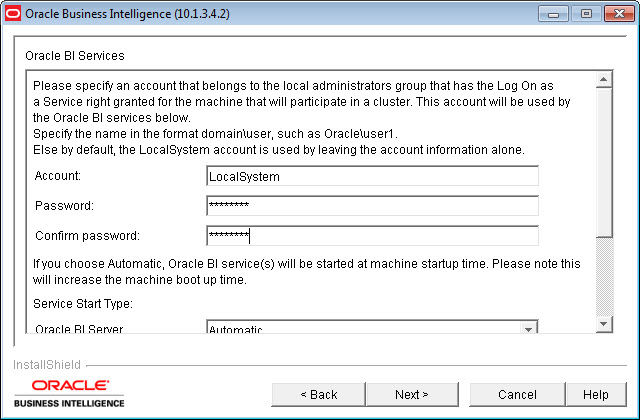The image size is (640, 420).
Task: Maximize the installer window
Action: click(586, 14)
